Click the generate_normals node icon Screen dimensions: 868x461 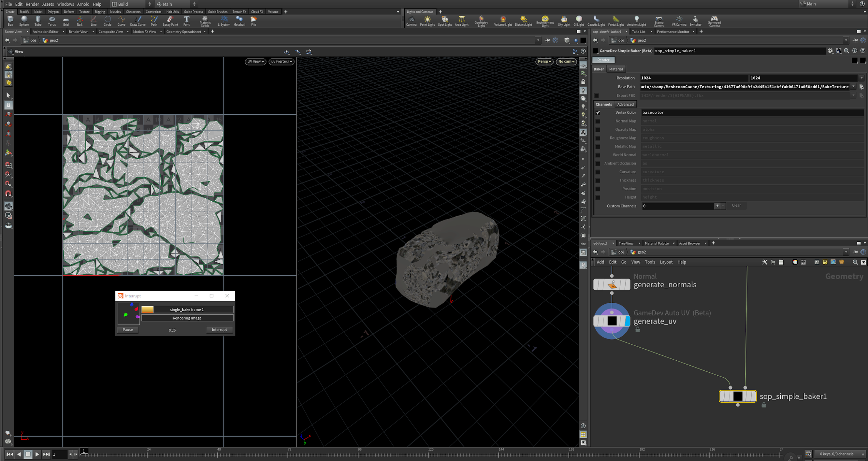tap(612, 285)
